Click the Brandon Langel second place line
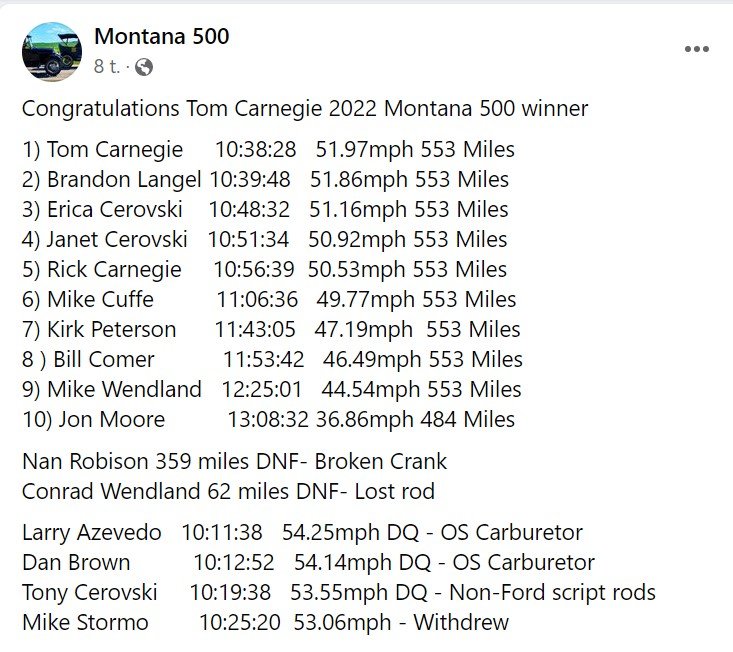 [x=265, y=180]
